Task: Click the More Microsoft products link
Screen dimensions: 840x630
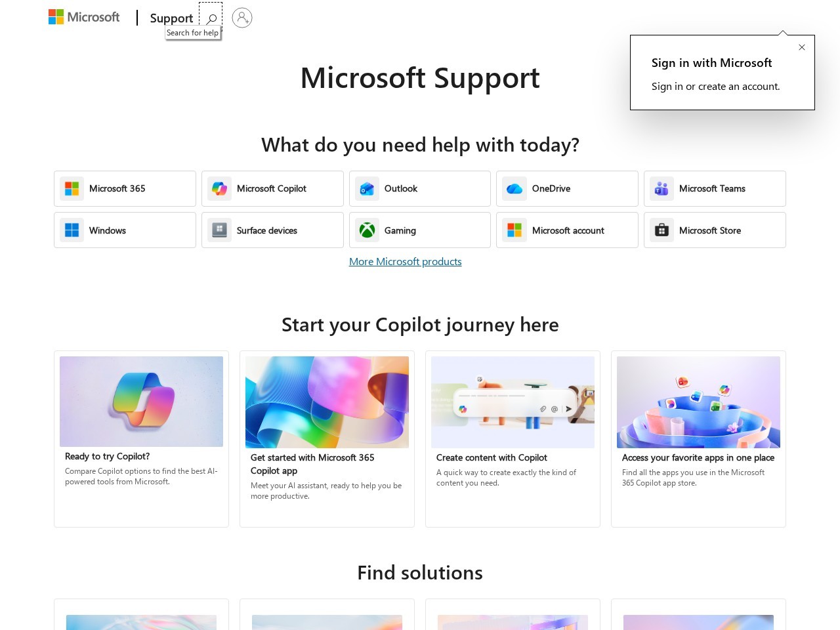Action: 406,261
